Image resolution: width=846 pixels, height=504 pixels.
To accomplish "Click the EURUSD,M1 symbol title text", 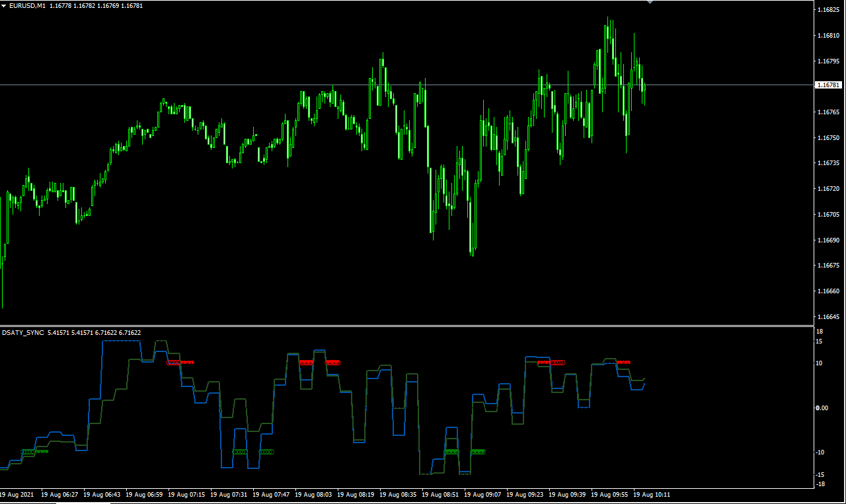I will [x=28, y=5].
